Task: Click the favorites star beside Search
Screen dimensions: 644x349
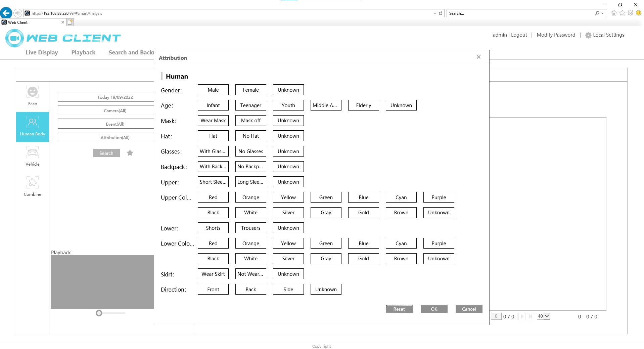Action: 130,153
